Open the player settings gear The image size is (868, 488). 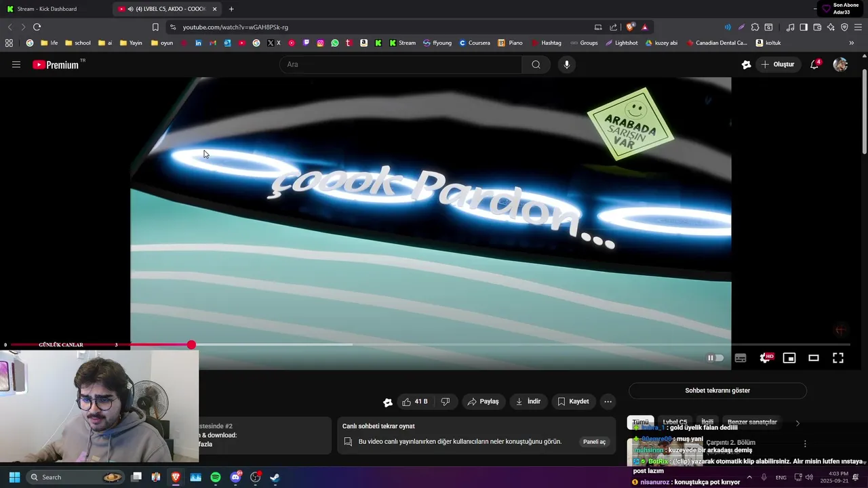tap(765, 358)
